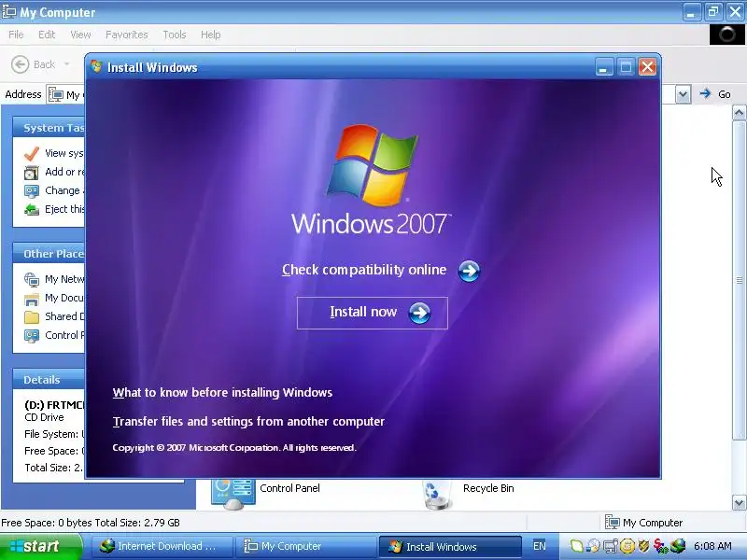
Task: Click the My Computer icon in address bar
Action: (56, 95)
